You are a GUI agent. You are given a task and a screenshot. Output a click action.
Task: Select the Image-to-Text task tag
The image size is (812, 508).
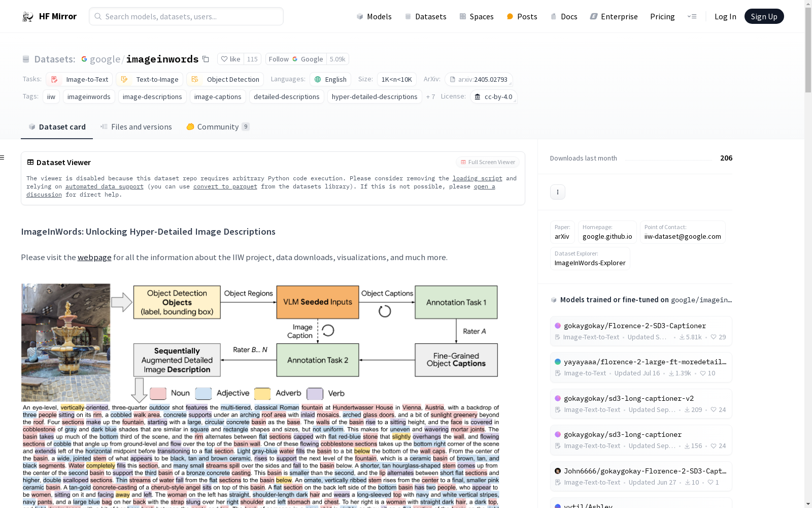79,79
